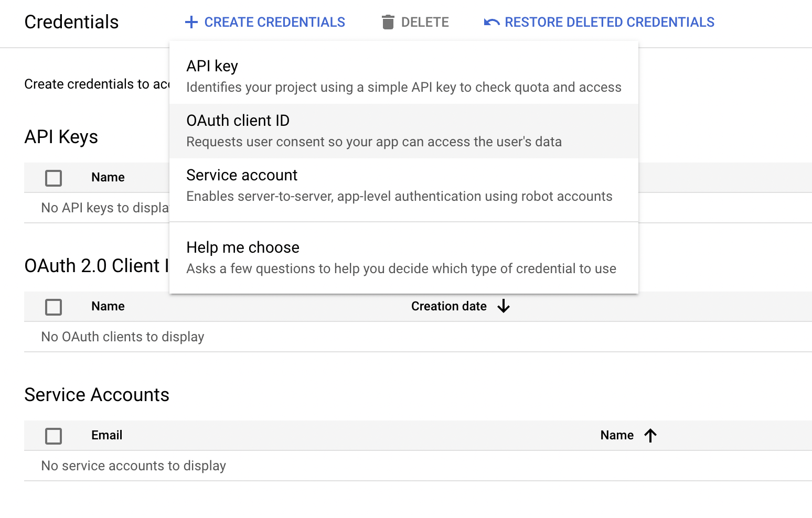Click the plus icon beside CREATE CREDENTIALS
Viewport: 812px width, 518px height.
click(191, 22)
